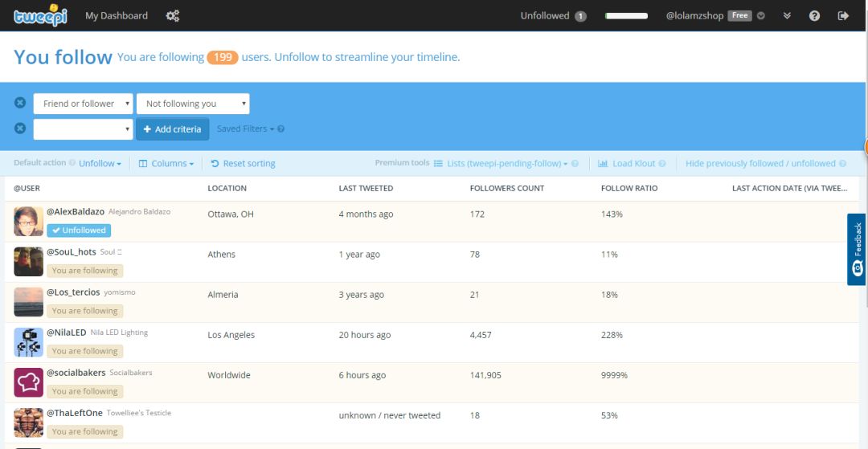Image resolution: width=868 pixels, height=449 pixels.
Task: Open the @ThaLeftOne username link
Action: click(75, 414)
